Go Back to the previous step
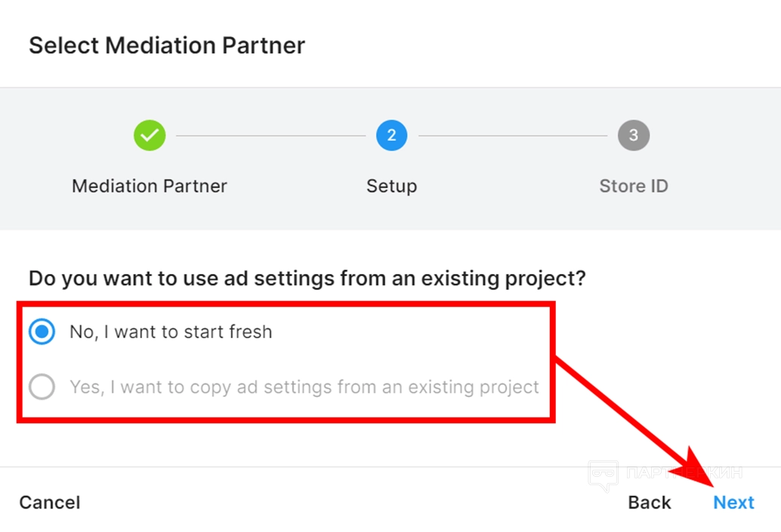 pyautogui.click(x=650, y=503)
